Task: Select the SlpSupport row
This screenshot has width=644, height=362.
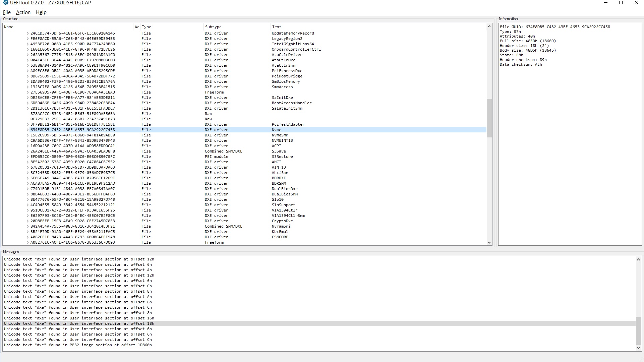Action: (x=245, y=205)
